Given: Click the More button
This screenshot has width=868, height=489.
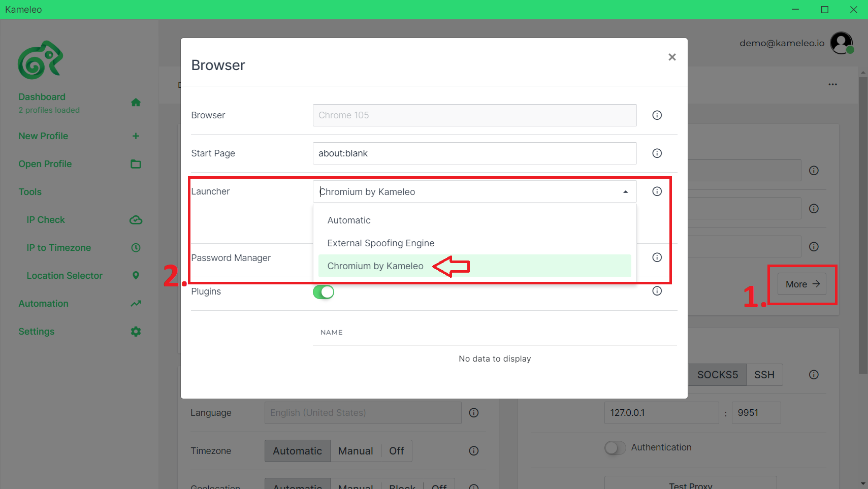Looking at the screenshot, I should (802, 284).
